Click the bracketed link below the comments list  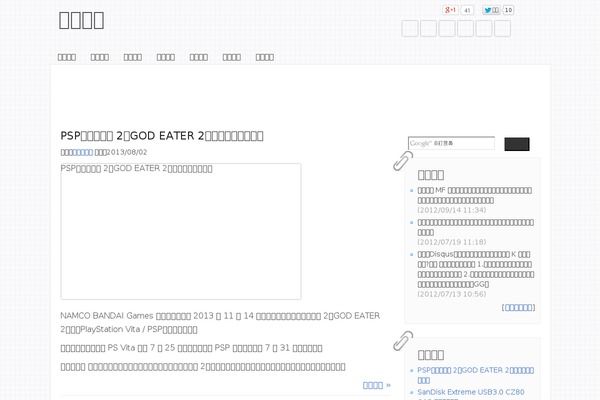click(518, 307)
